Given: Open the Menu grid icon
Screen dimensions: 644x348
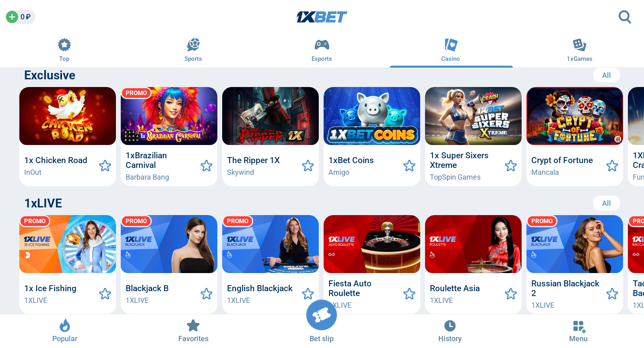Looking at the screenshot, I should click(579, 326).
